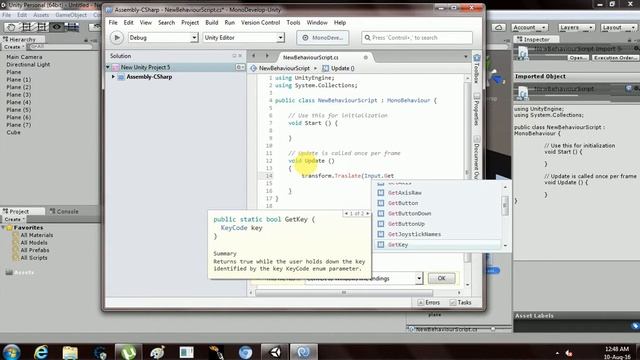
Task: Open the Window menu in MonoDevelop
Action: (317, 22)
